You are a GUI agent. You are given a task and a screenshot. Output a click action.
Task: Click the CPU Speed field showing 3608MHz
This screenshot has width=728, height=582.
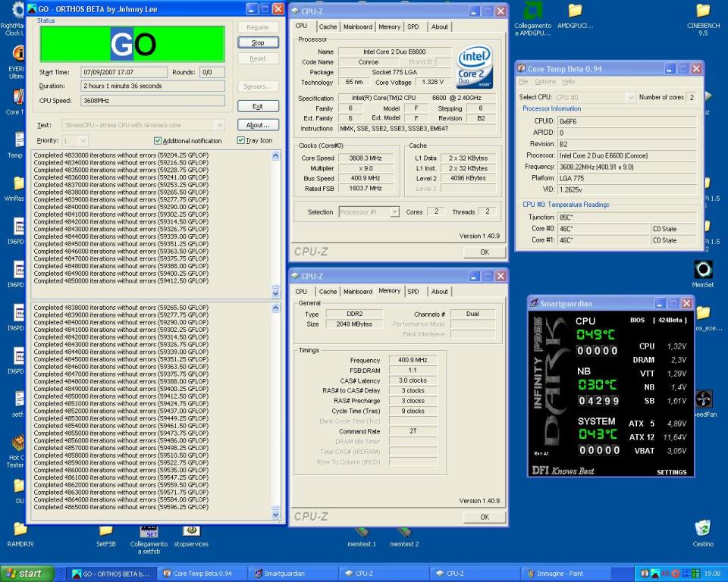[x=152, y=101]
